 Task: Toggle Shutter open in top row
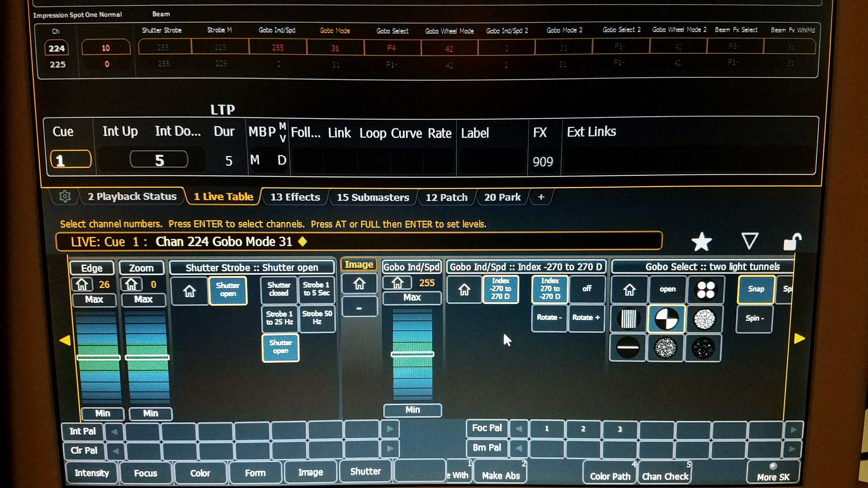point(228,290)
